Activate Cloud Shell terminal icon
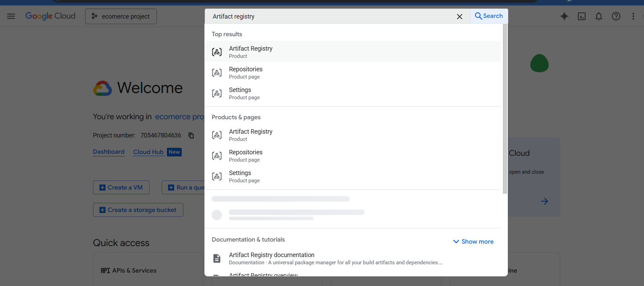The width and height of the screenshot is (644, 286). 582,16
